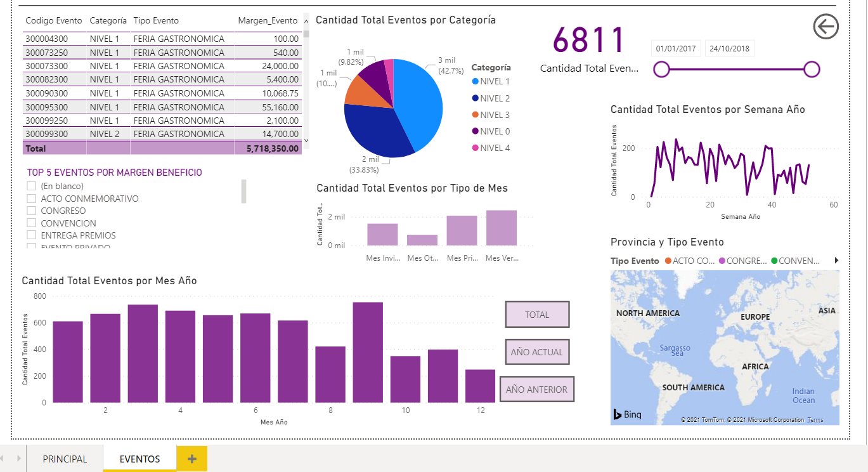Click the back arrow button
The height and width of the screenshot is (472, 868).
click(826, 27)
